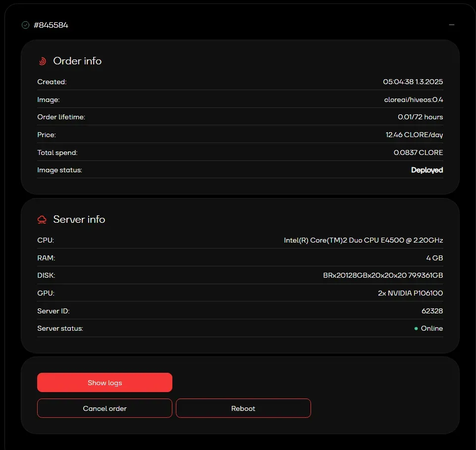Select the created timestamp 05:04:38 1.3.2025
This screenshot has height=450, width=476.
[x=413, y=82]
